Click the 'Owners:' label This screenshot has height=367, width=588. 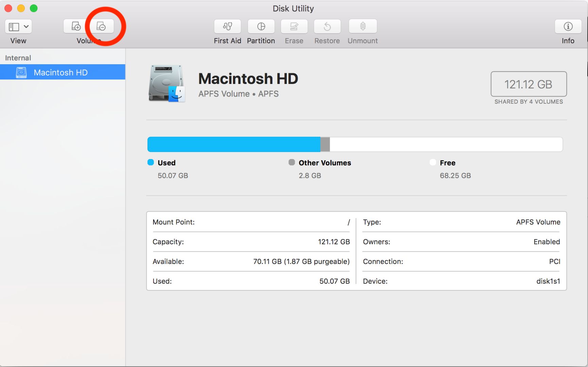coord(376,242)
